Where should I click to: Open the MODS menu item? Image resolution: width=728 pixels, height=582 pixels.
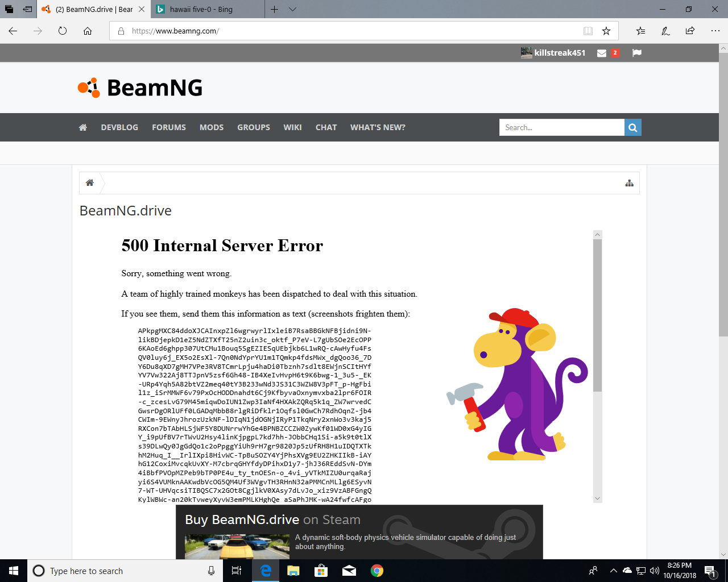(212, 127)
